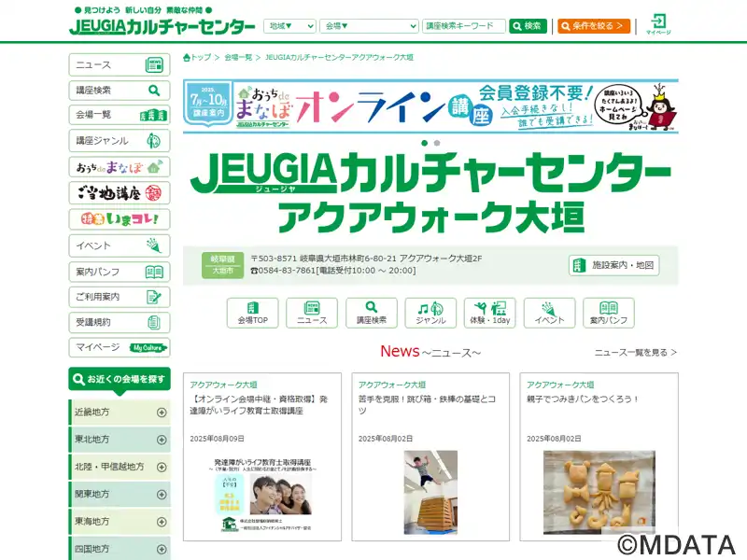Open the 親子でつみきパンをつくろう news title

coord(583,399)
